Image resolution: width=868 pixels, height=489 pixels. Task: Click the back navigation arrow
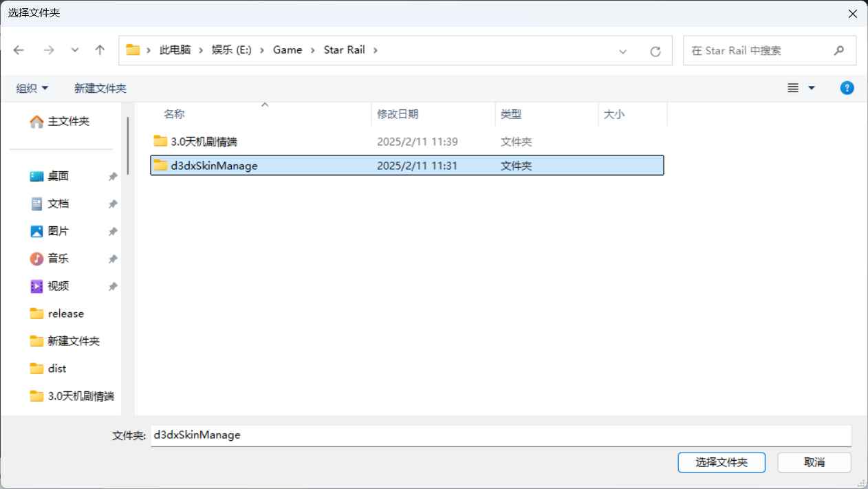pos(19,50)
